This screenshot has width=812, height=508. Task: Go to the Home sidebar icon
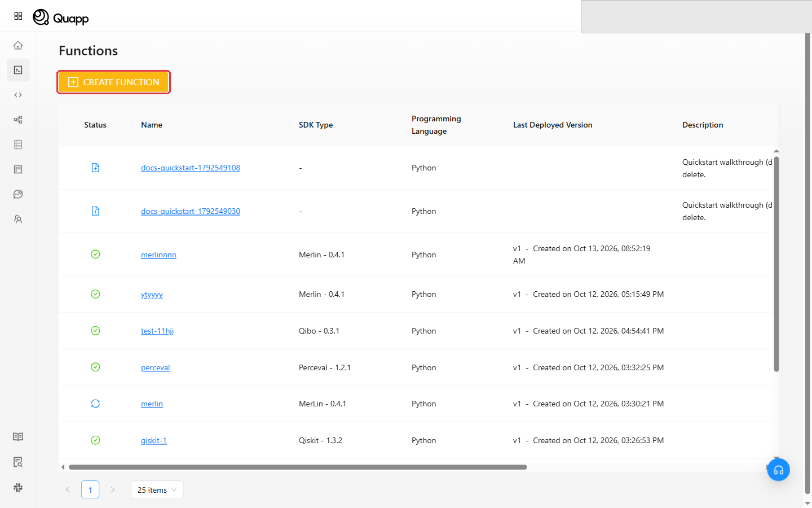coord(18,45)
